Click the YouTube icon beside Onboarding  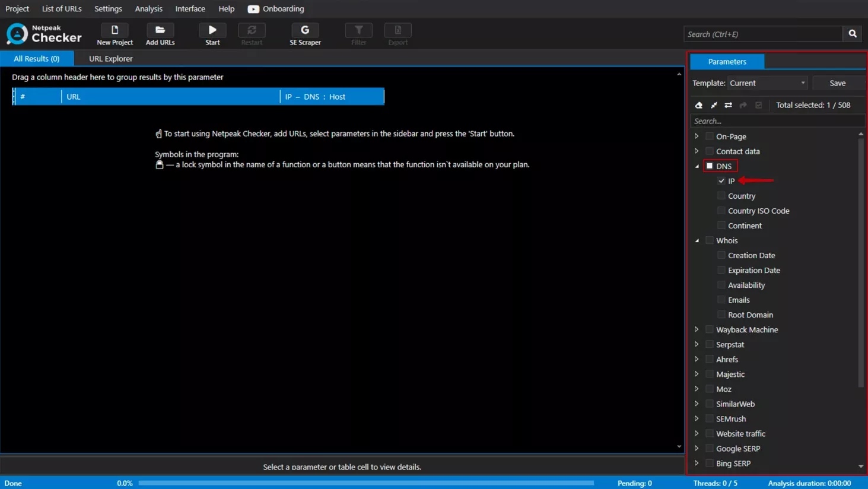(253, 9)
